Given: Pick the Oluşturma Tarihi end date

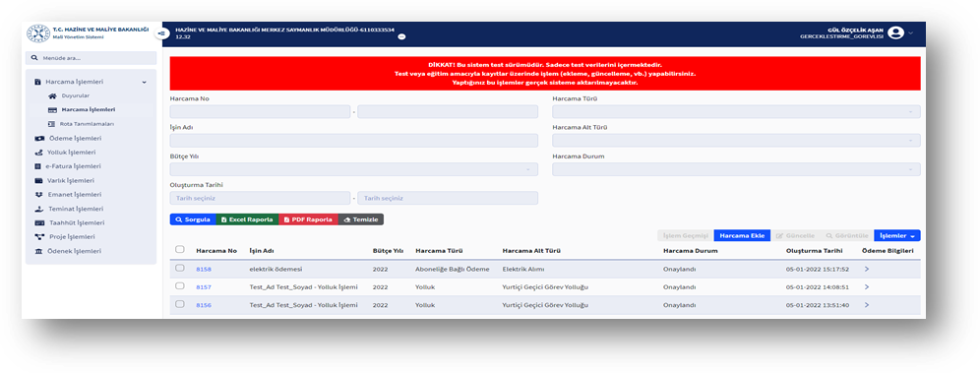Looking at the screenshot, I should click(x=448, y=198).
